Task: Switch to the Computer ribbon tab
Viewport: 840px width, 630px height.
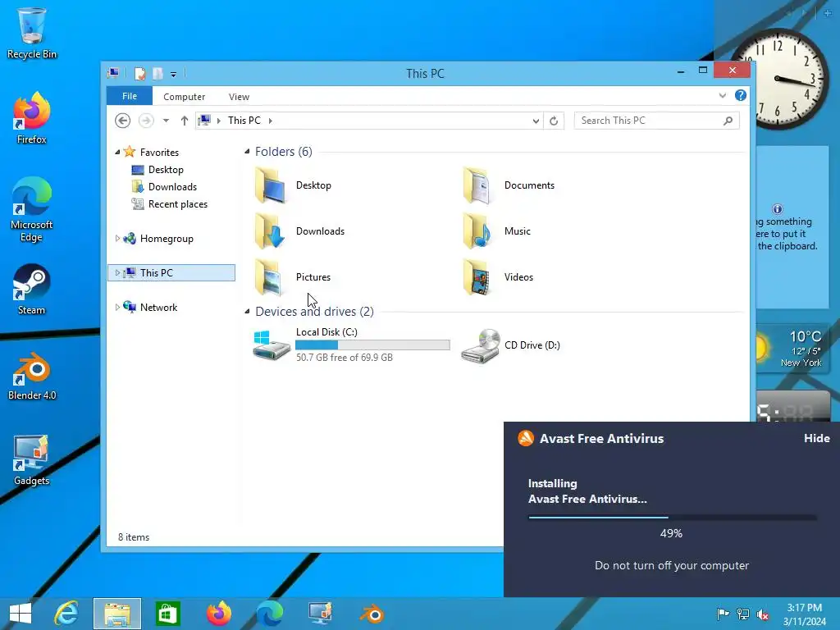Action: click(185, 97)
